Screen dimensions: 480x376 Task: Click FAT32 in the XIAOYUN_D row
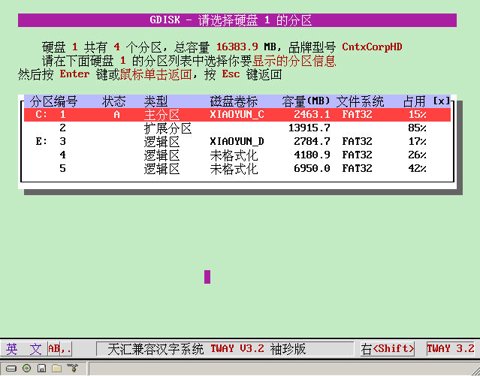[x=357, y=141]
